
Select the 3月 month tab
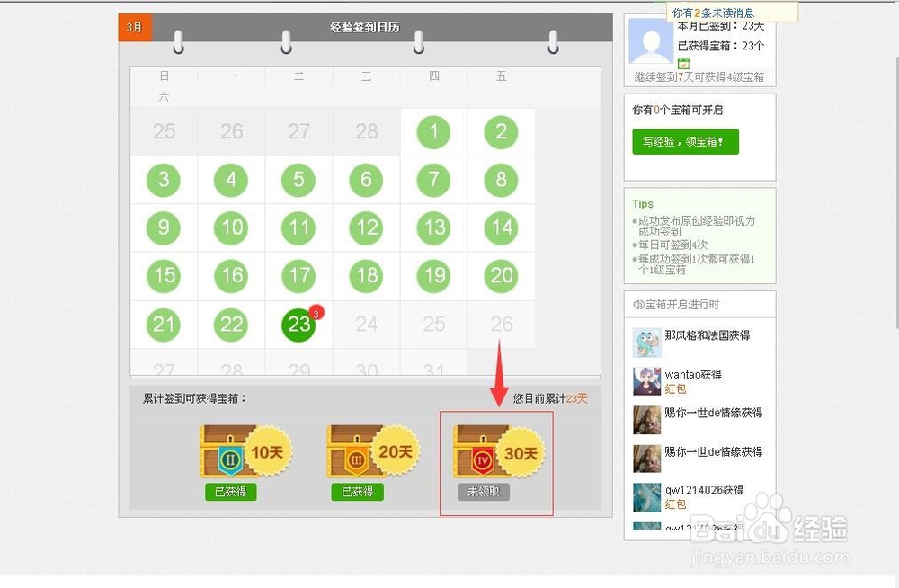135,28
